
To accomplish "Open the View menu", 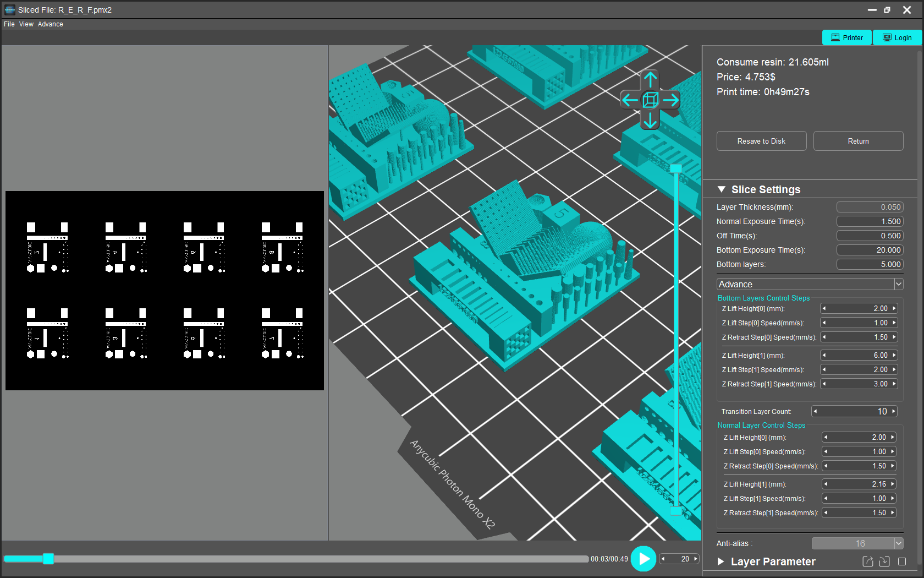I will [x=26, y=24].
